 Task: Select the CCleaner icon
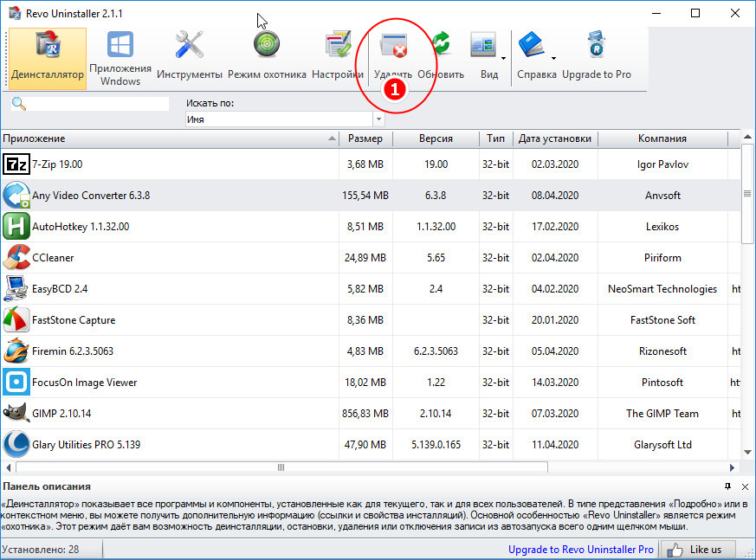point(16,257)
